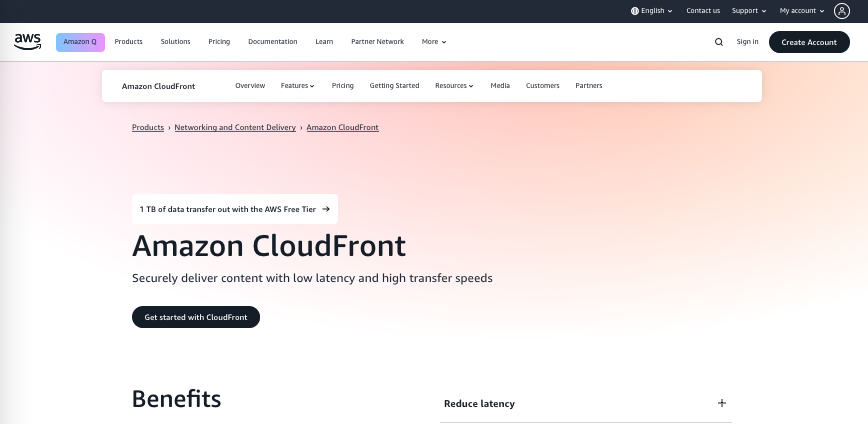This screenshot has height=424, width=868.
Task: Expand the Resources dropdown
Action: tap(454, 86)
